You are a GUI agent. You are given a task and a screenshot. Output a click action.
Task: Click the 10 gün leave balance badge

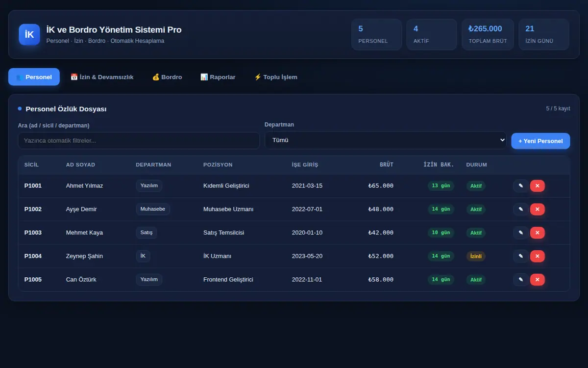point(441,233)
